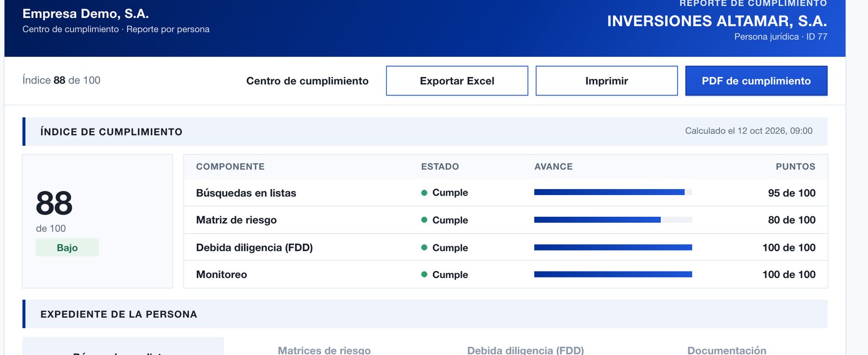
Task: Click the Matriz de riesgo progress bar
Action: (613, 220)
